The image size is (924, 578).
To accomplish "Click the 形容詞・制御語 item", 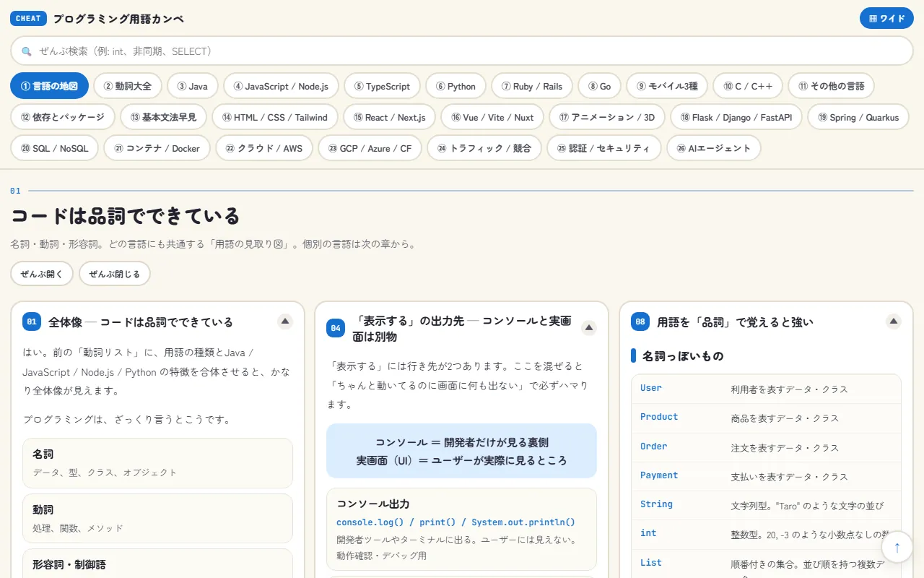I will tap(157, 564).
